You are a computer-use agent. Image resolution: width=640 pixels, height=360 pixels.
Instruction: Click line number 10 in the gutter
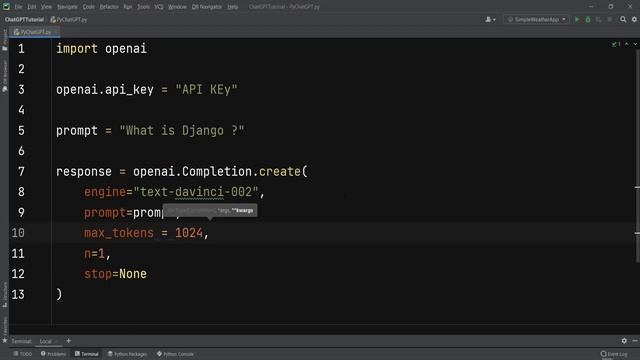point(18,233)
